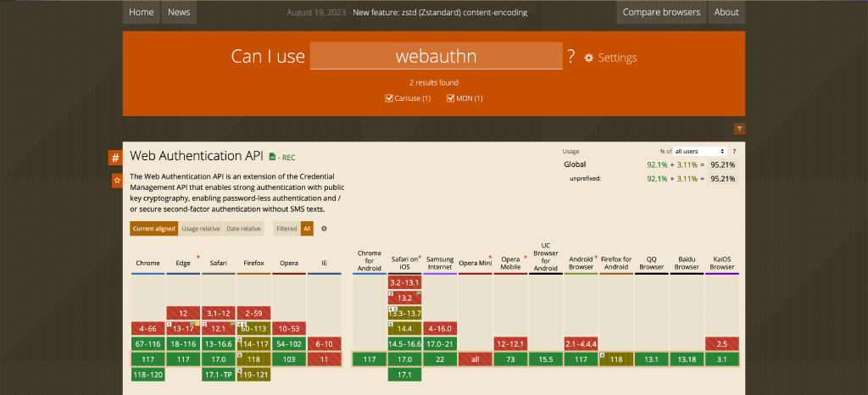Toggle the MDN results checkbox

tap(450, 98)
